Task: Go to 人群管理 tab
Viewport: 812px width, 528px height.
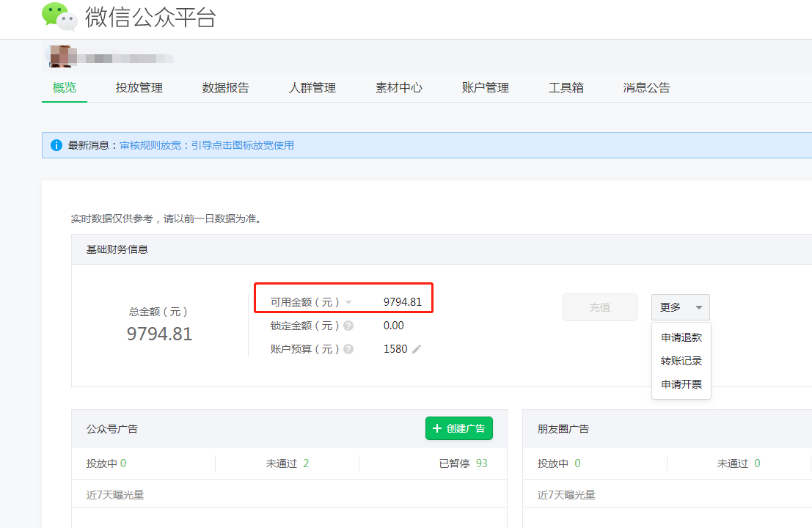Action: [x=312, y=88]
